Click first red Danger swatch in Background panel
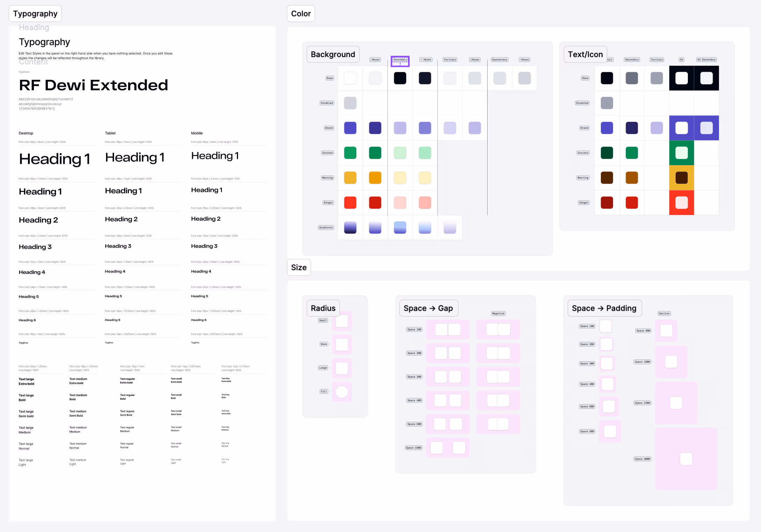This screenshot has width=761, height=532. click(350, 203)
